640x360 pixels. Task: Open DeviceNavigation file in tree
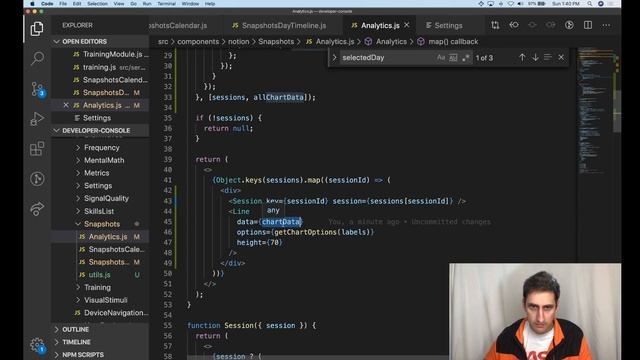[116, 313]
